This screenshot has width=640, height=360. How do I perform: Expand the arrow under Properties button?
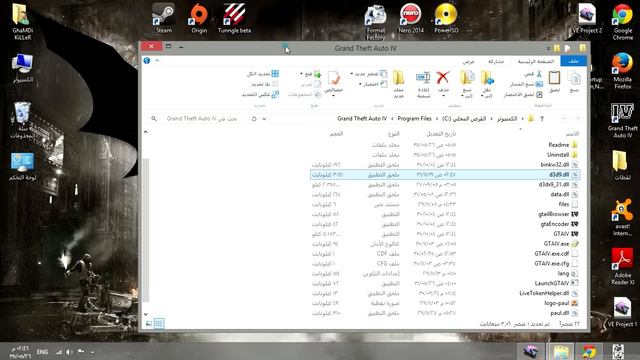pos(333,96)
